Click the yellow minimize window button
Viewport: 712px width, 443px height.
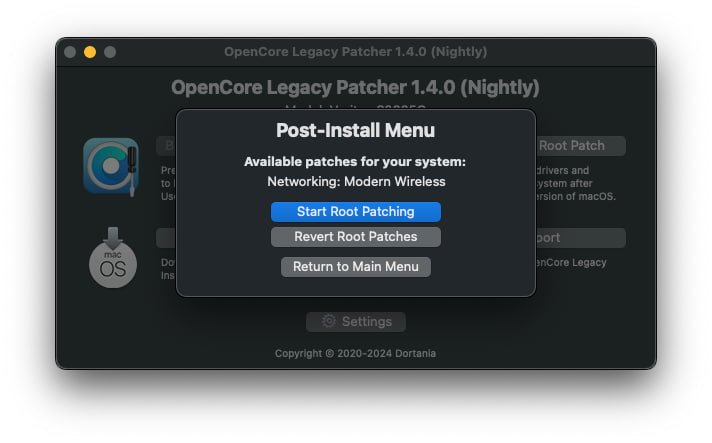click(90, 52)
